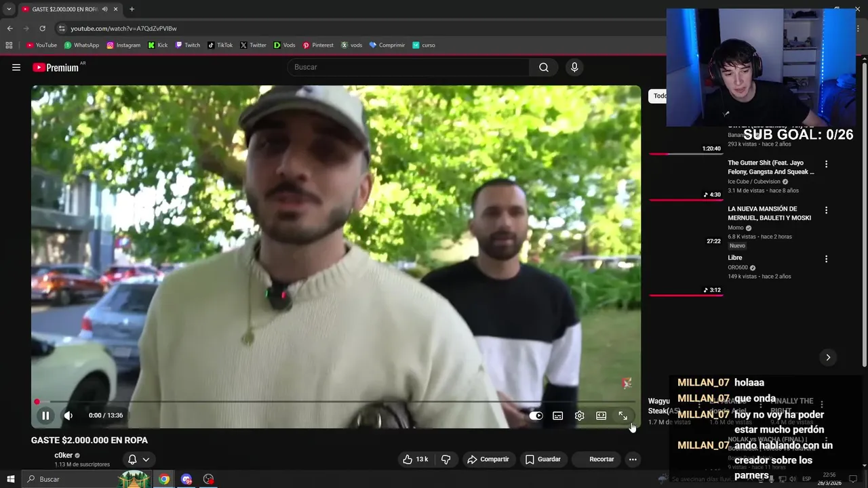This screenshot has height=488, width=868.
Task: Open OBS Studio from the taskbar
Action: [208, 479]
